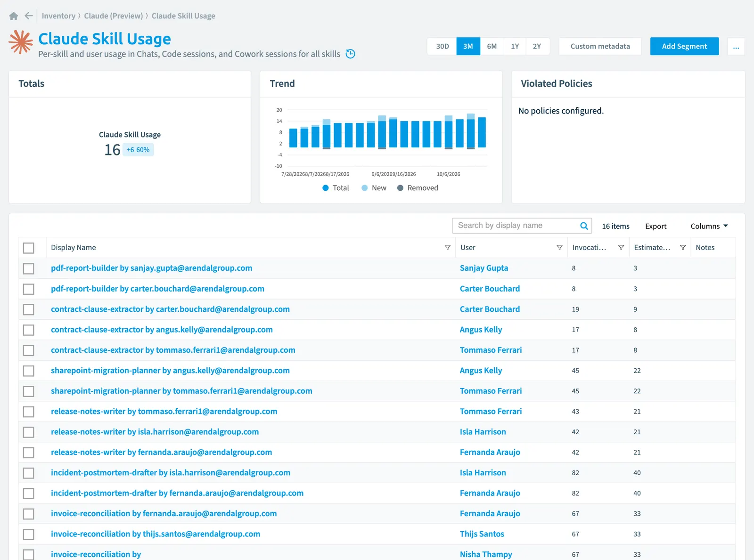Open the Estimated column filter icon
Screen dimensions: 754x560
click(682, 248)
